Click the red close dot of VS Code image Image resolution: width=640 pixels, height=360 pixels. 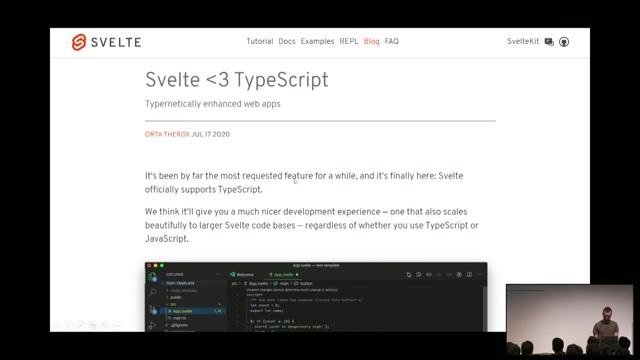(149, 266)
